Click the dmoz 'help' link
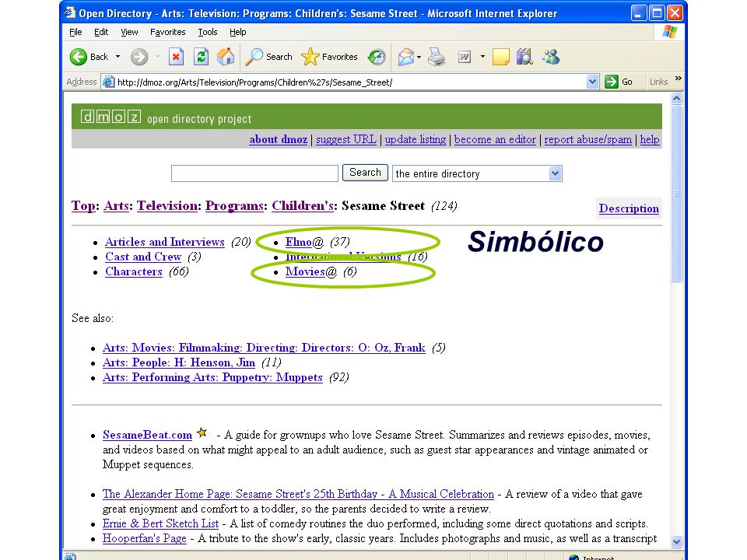Image resolution: width=747 pixels, height=560 pixels. 650,139
